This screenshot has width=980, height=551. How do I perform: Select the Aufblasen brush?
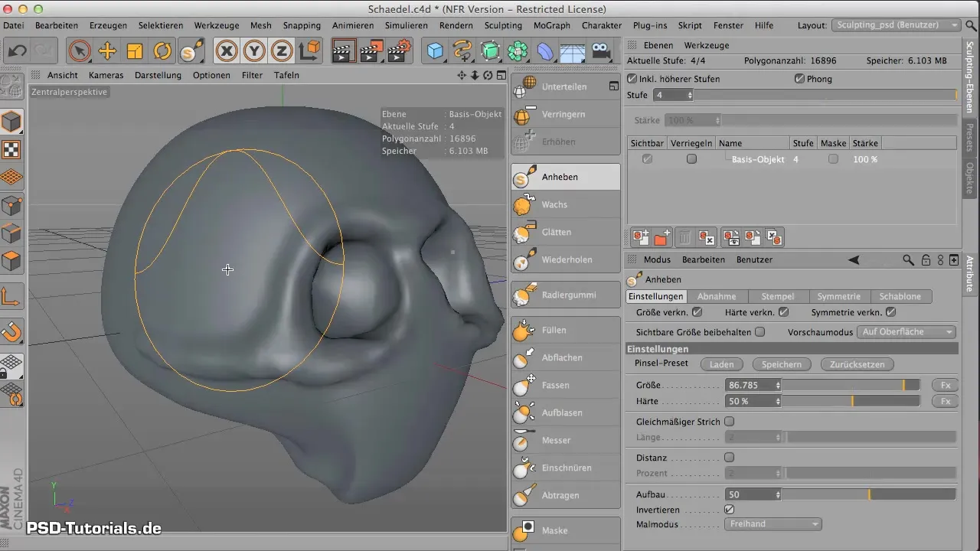[x=566, y=412]
